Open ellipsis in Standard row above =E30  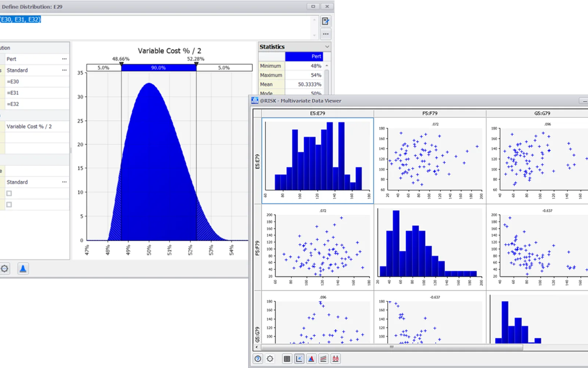64,70
